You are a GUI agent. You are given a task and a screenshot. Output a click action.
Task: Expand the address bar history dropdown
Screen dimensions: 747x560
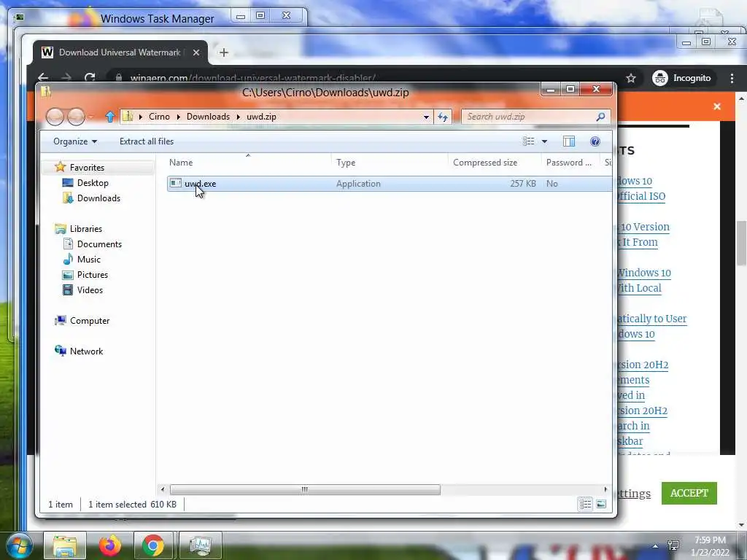tap(426, 117)
